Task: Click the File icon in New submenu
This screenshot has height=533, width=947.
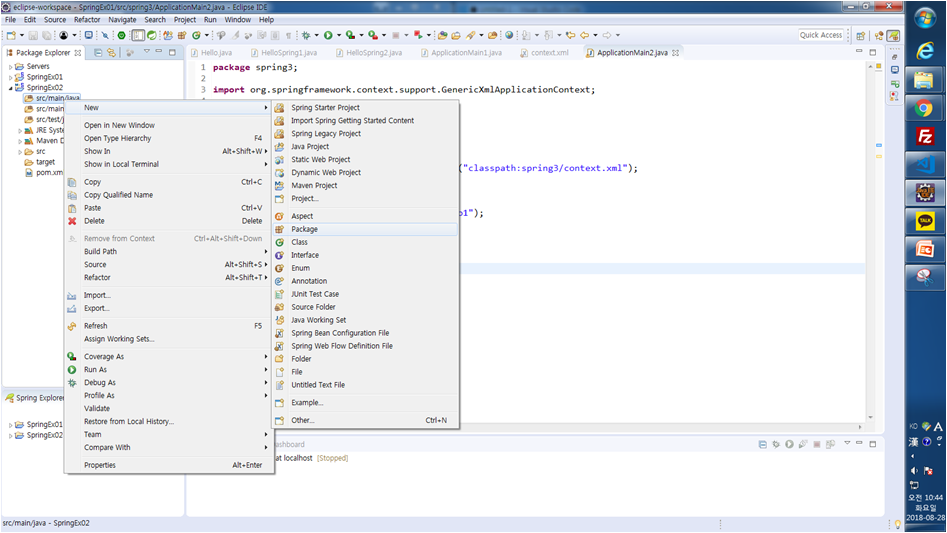Action: click(x=279, y=372)
